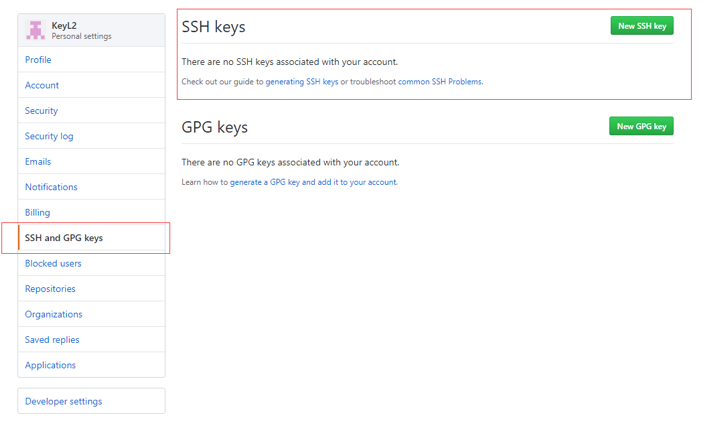Open the Profile settings page

click(38, 60)
